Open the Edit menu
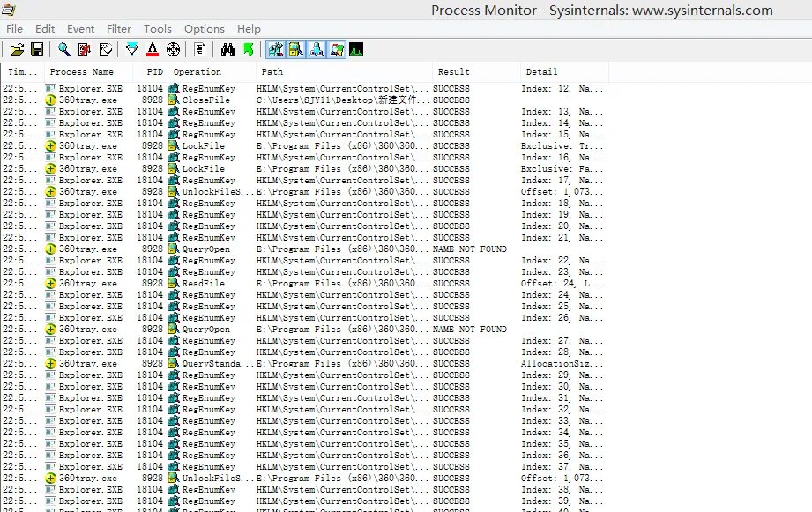Image resolution: width=812 pixels, height=512 pixels. 45,29
